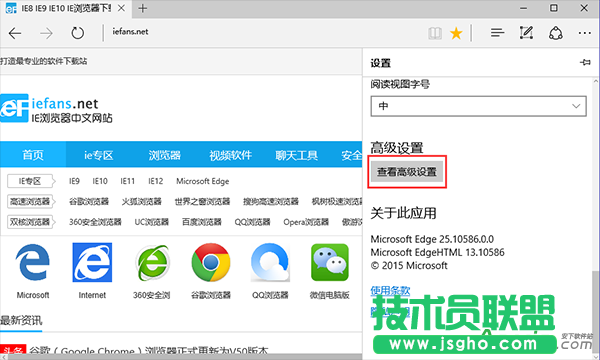The width and height of the screenshot is (600, 360).
Task: Click the IE专区 category tag
Action: coord(31,181)
